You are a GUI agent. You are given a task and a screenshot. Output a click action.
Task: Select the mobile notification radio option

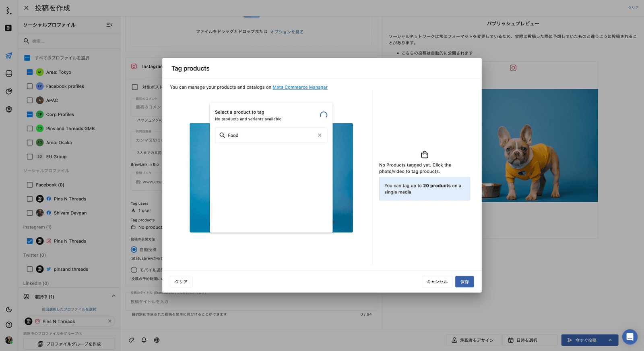pyautogui.click(x=134, y=270)
